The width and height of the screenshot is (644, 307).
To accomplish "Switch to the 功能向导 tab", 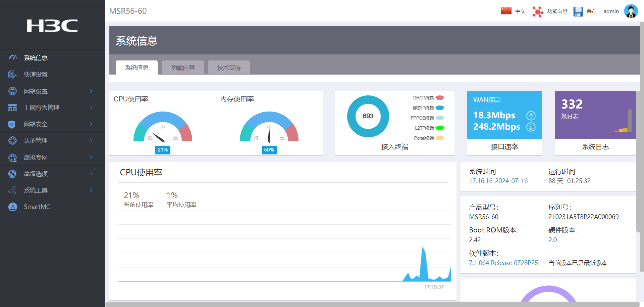I will click(x=183, y=68).
